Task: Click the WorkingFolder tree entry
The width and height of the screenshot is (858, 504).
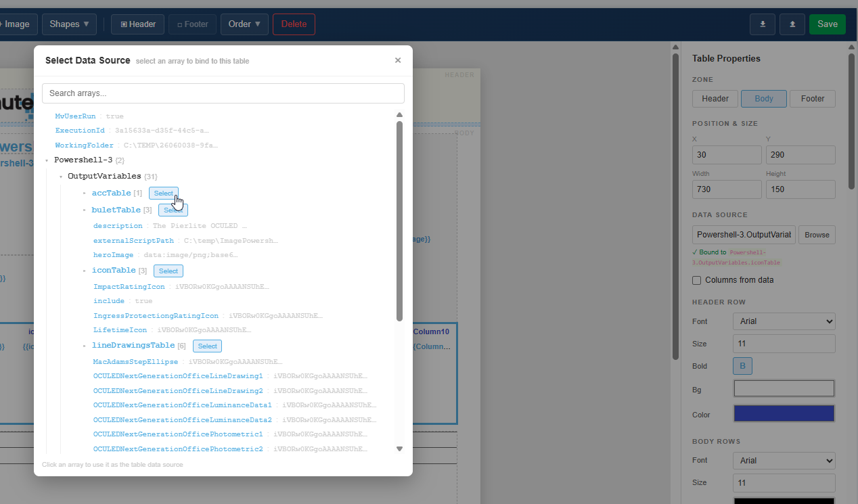Action: 137,145
